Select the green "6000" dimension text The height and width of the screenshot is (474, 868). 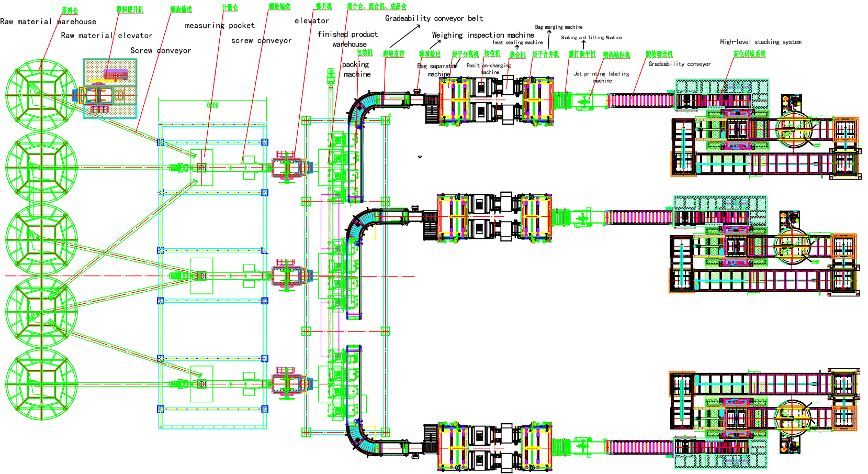(212, 105)
